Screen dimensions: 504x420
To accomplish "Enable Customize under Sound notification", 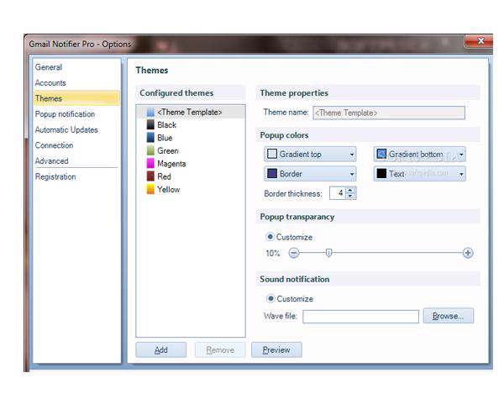I will 270,298.
